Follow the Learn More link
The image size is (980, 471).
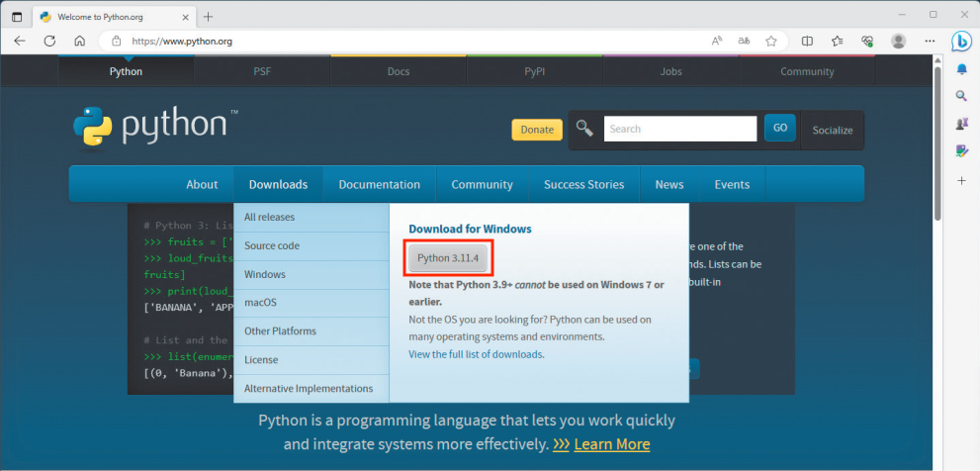612,444
